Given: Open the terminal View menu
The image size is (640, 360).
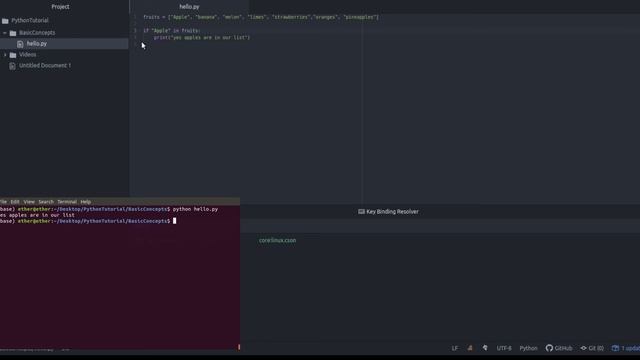Looking at the screenshot, I should [x=29, y=202].
